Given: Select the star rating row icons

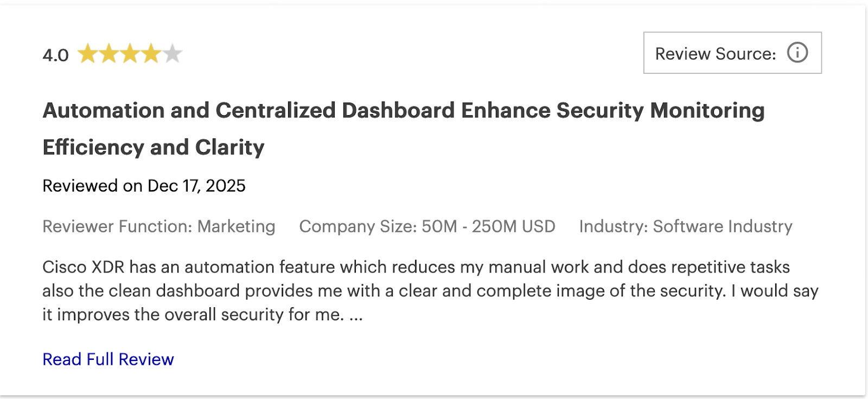Looking at the screenshot, I should coord(130,52).
